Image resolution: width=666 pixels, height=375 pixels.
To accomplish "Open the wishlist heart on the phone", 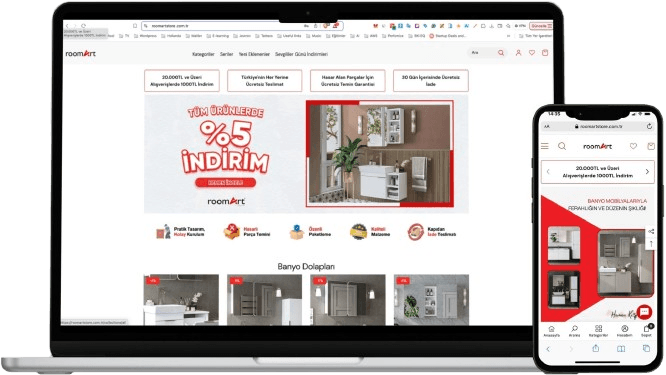I will click(x=633, y=146).
